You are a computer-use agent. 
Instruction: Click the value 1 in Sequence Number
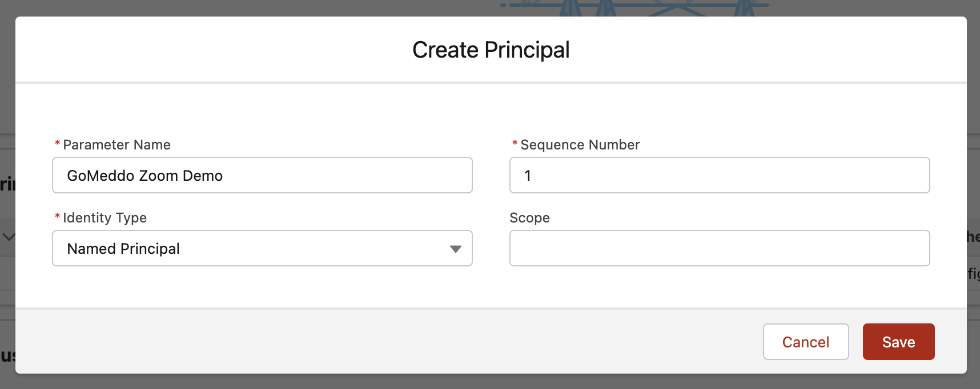point(528,176)
